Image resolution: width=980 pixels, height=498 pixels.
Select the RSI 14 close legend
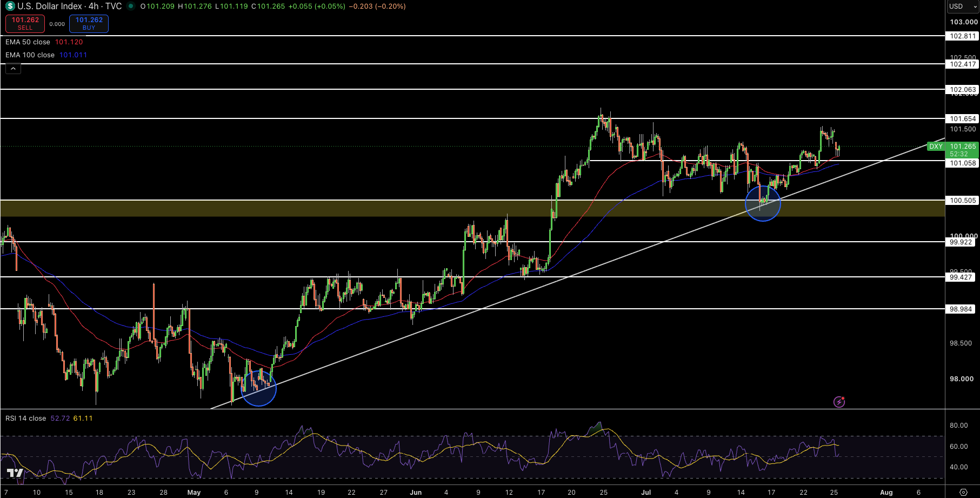(x=25, y=419)
